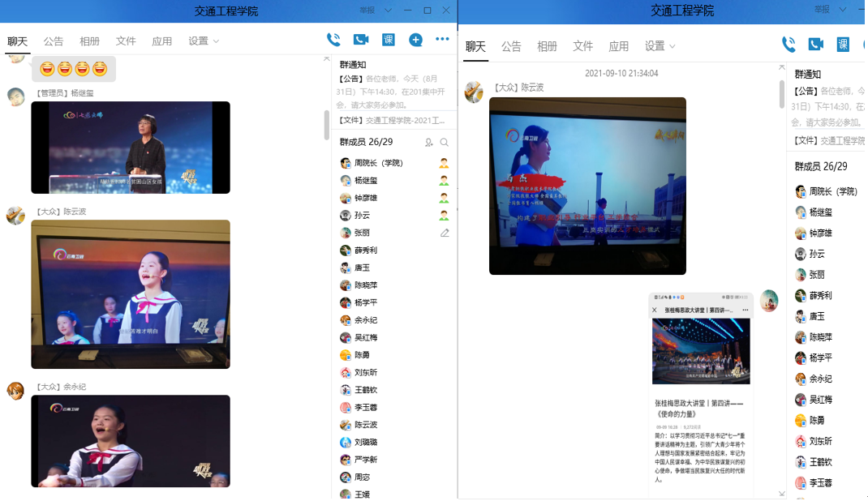This screenshot has height=501, width=868.
Task: Click the blue plus invite icon
Action: [x=415, y=40]
